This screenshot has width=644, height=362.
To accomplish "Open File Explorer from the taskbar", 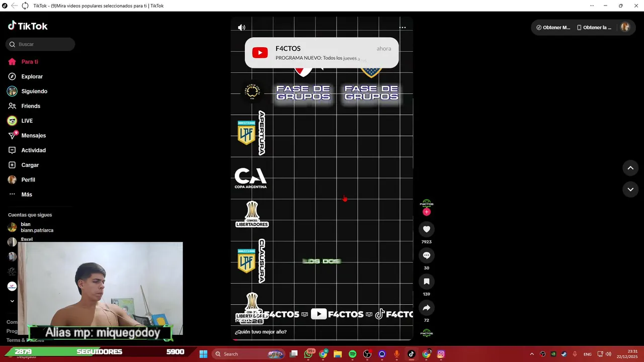I will pos(338,354).
